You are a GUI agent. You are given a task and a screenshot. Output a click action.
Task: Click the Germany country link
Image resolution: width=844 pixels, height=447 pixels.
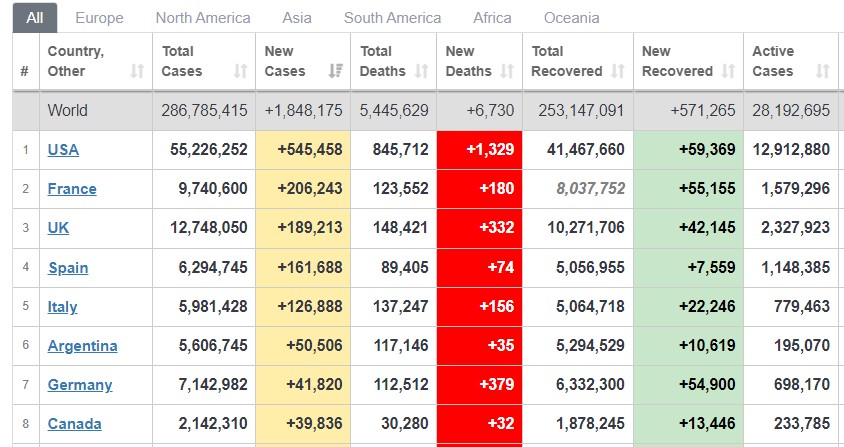click(80, 385)
